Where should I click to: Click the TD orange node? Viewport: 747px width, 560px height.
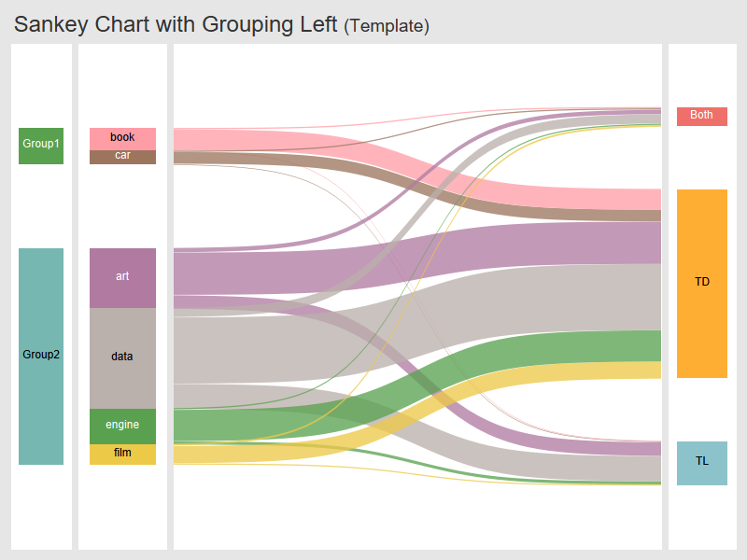[x=701, y=282]
